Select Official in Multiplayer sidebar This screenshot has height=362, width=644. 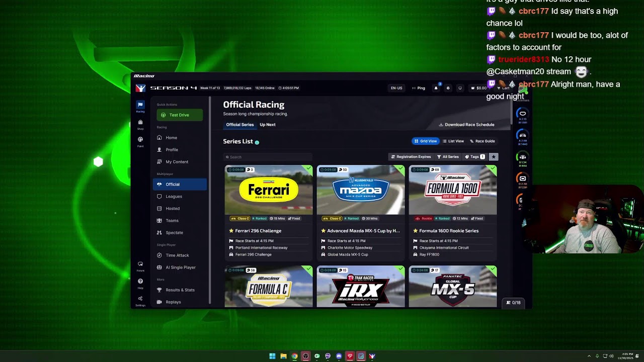coord(180,185)
